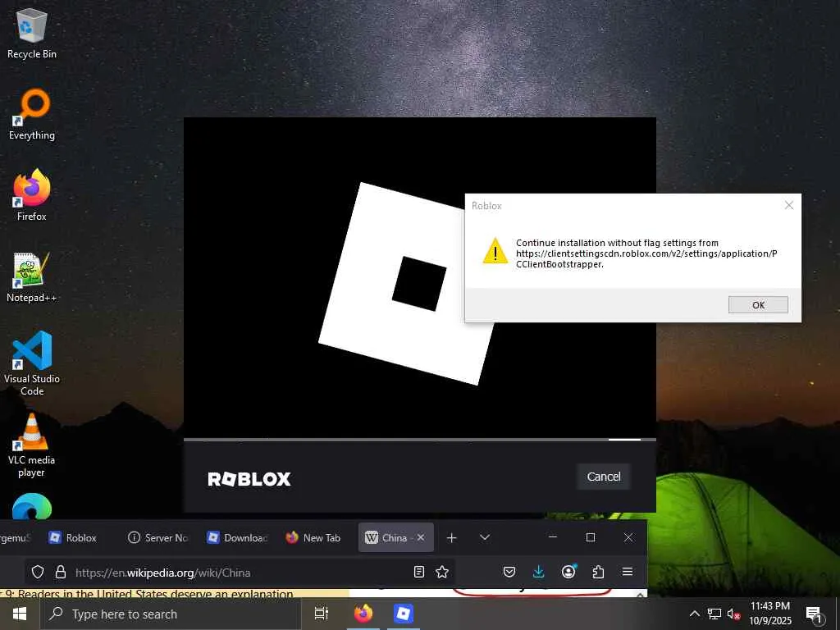Show hidden system tray icons
Screen dimensions: 840x630
pyautogui.click(x=694, y=614)
